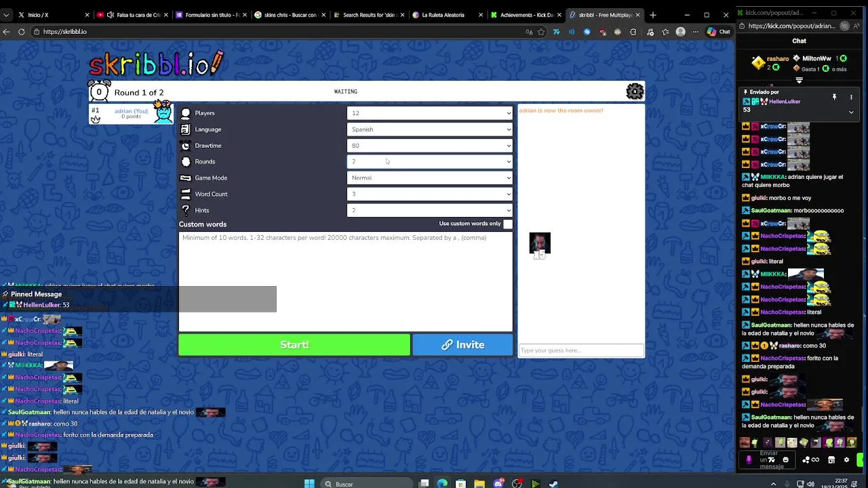Screen dimensions: 868x488
Task: Open the browser extensions puzzle icon
Action: coord(633,32)
